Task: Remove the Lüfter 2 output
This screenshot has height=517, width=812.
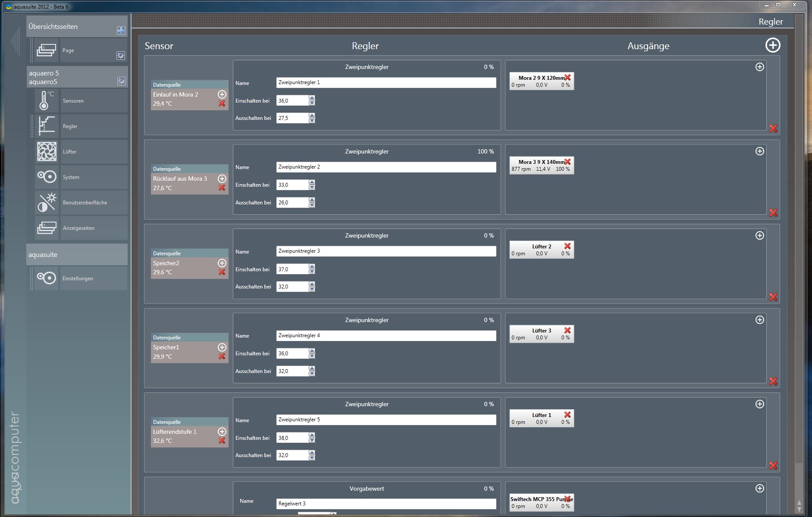Action: coord(567,246)
